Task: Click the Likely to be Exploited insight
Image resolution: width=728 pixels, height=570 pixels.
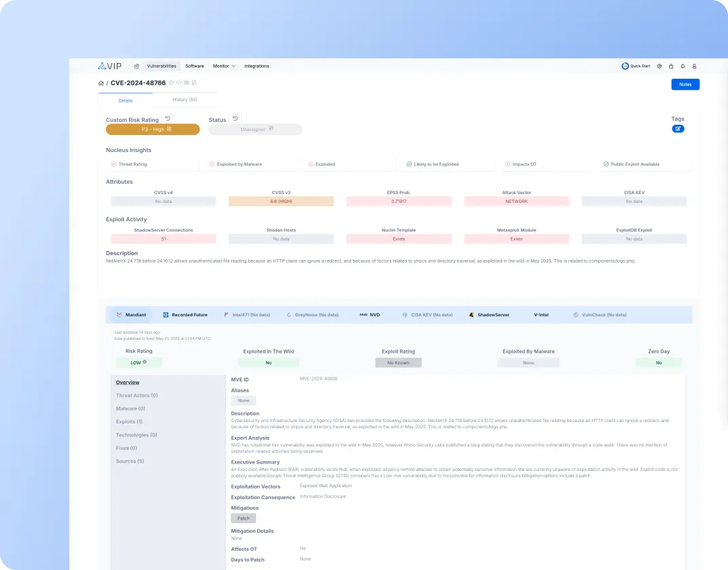Action: click(448, 164)
